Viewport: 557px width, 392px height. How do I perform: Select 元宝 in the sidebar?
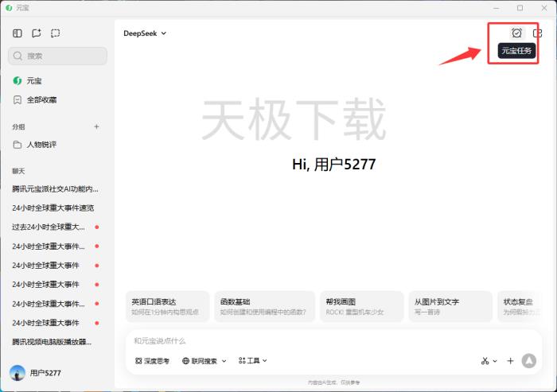point(34,81)
